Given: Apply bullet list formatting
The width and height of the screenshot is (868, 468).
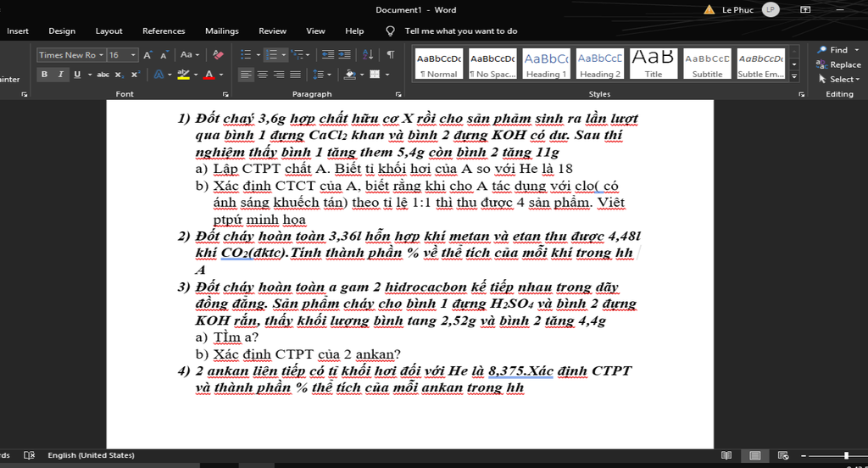Looking at the screenshot, I should [x=246, y=55].
